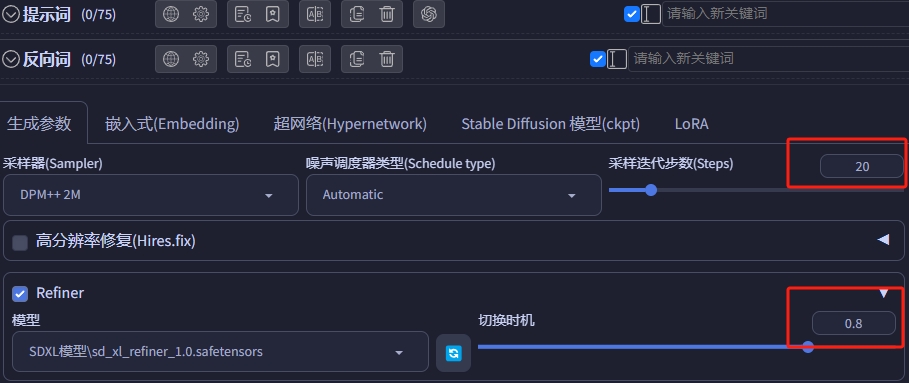
Task: Click the globe language icon in 反向词 row
Action: [x=171, y=59]
